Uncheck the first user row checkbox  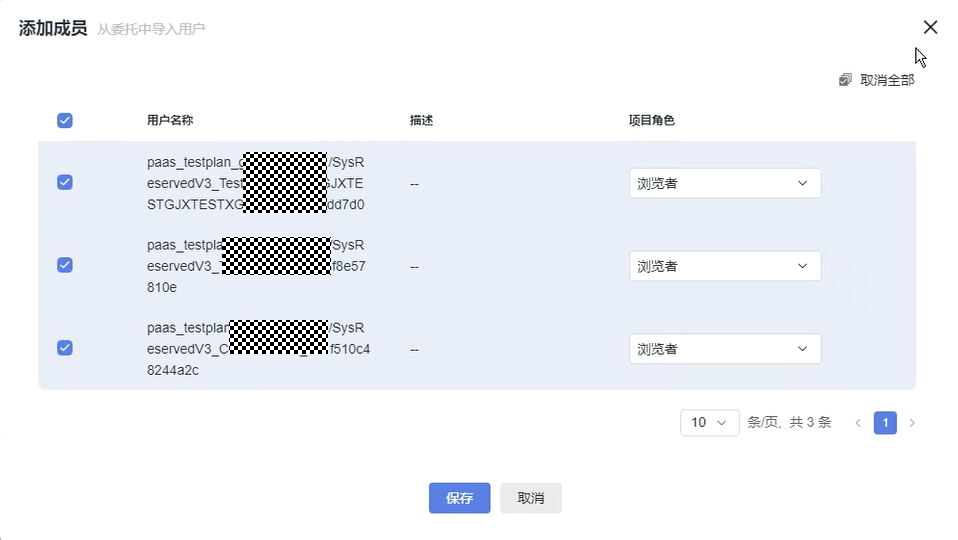(x=65, y=182)
